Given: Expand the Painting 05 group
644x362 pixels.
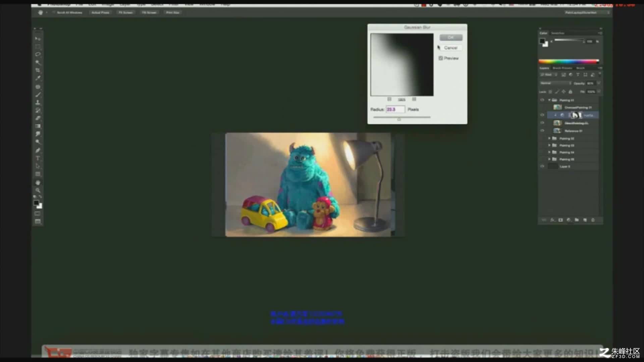Looking at the screenshot, I should pyautogui.click(x=549, y=159).
